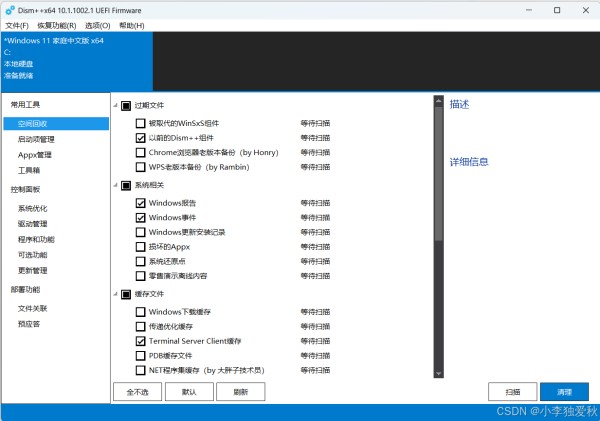The image size is (600, 421).
Task: Open 预应答 in the sidebar
Action: [29, 324]
